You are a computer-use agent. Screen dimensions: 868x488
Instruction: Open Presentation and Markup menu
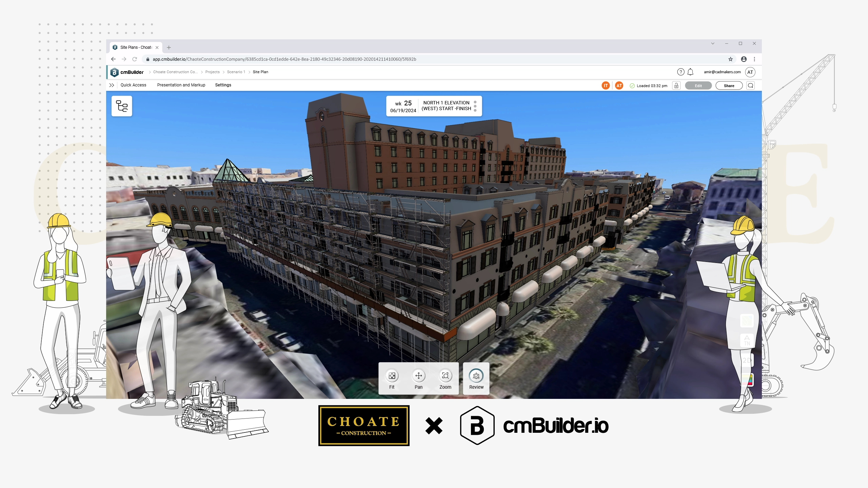click(181, 85)
